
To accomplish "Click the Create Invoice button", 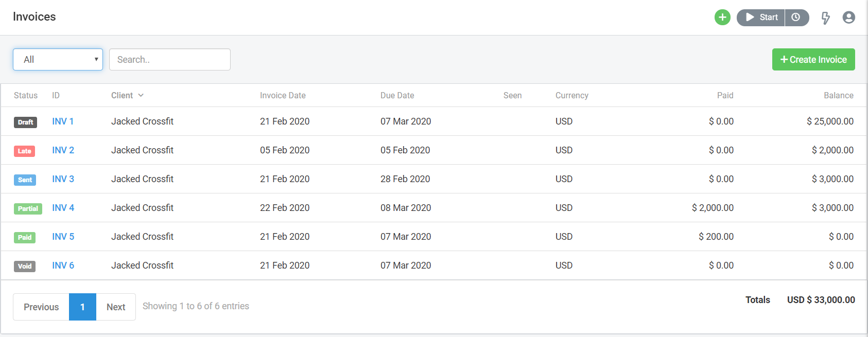I will click(813, 60).
